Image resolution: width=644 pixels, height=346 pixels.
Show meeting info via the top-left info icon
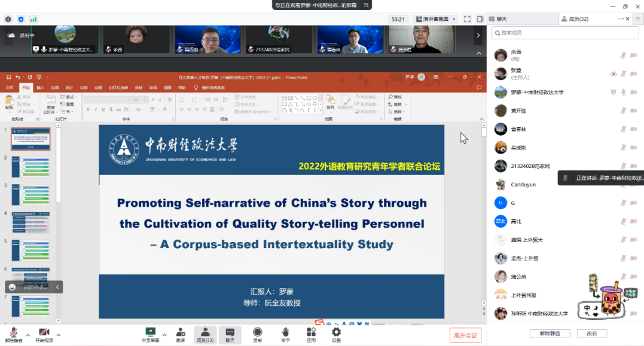coord(8,19)
